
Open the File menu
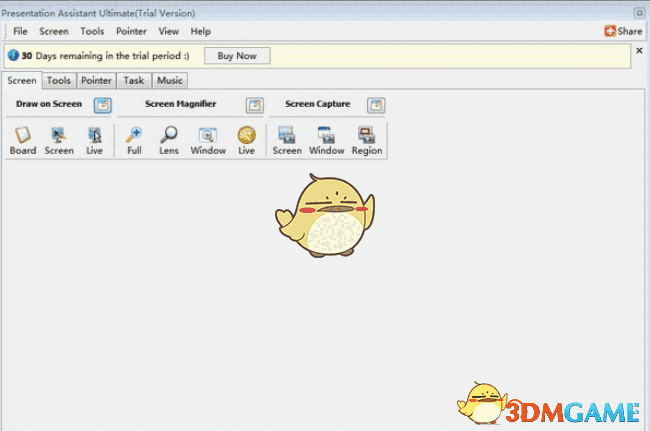coord(20,31)
